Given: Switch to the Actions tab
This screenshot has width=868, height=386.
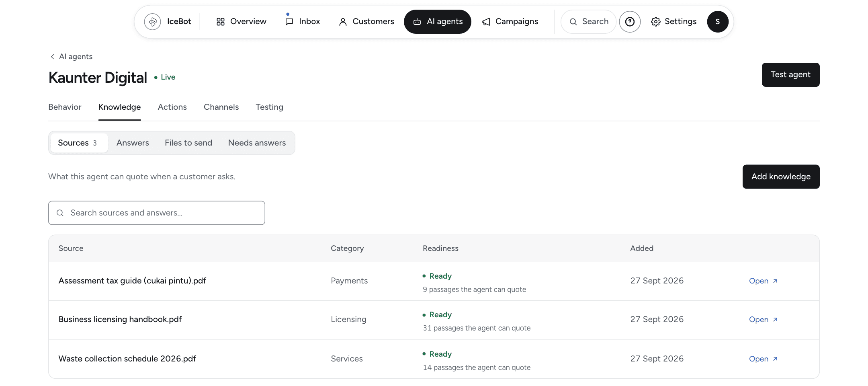Looking at the screenshot, I should (172, 107).
